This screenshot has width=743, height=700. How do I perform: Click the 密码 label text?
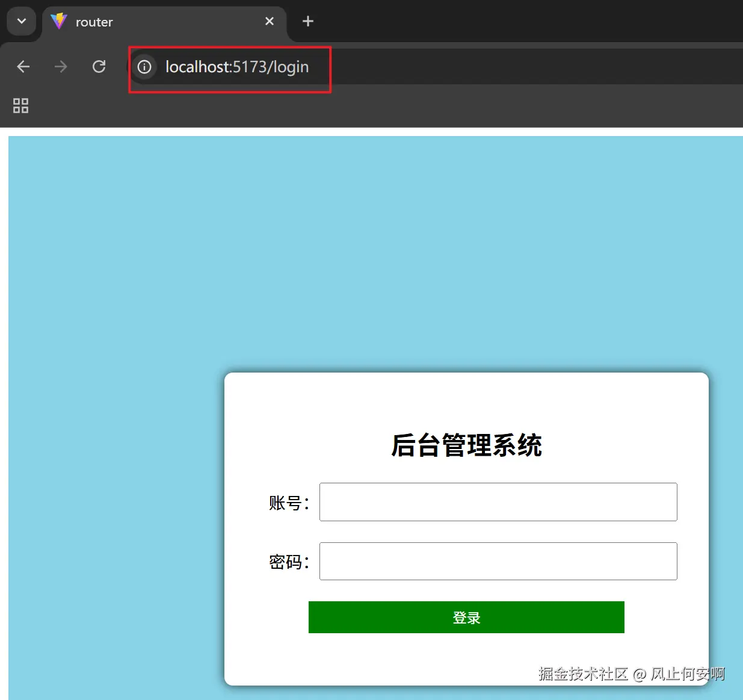pyautogui.click(x=289, y=562)
